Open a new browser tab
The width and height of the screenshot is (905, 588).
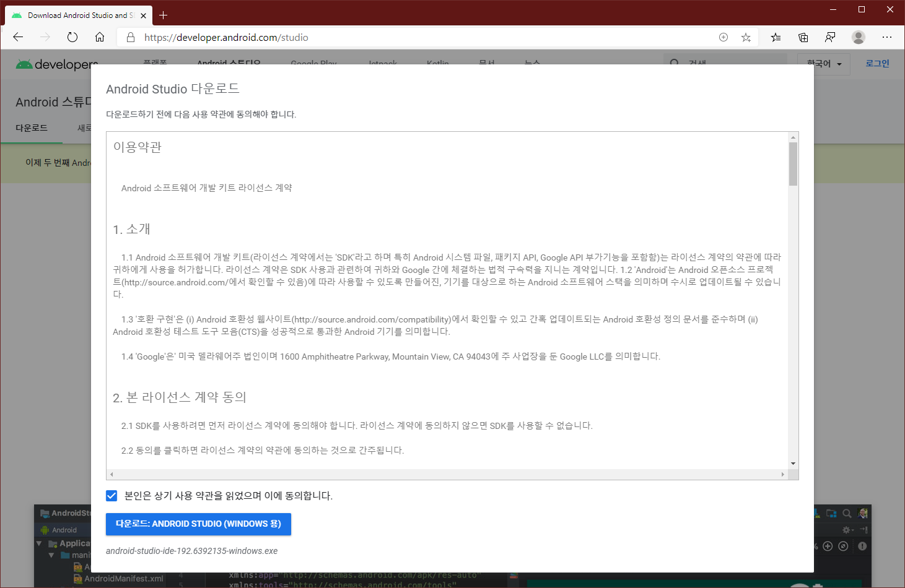tap(164, 15)
